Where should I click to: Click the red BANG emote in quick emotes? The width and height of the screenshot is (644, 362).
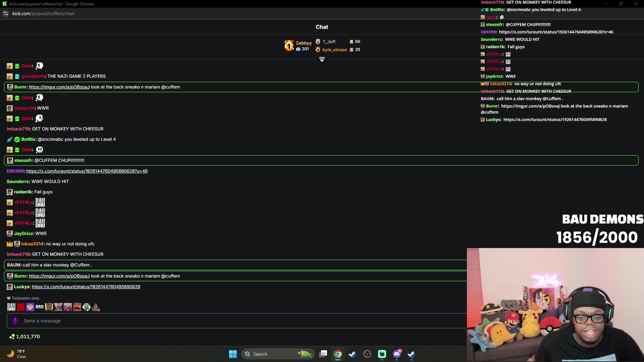point(21,307)
